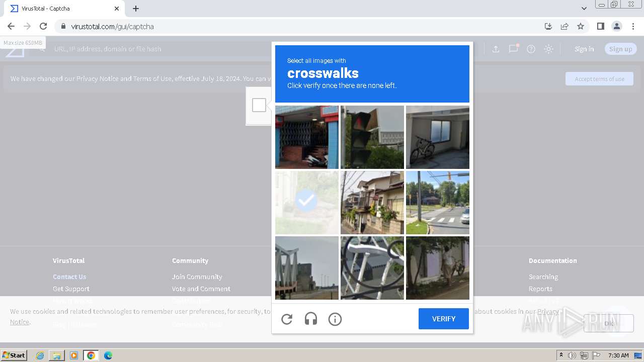The height and width of the screenshot is (362, 644).
Task: Open Microsoft Edge from taskbar
Action: [x=108, y=355]
